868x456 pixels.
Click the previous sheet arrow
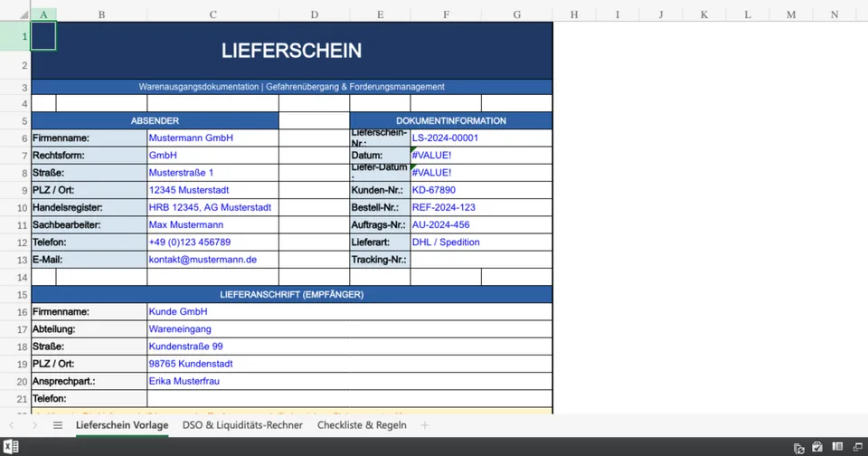[12, 425]
